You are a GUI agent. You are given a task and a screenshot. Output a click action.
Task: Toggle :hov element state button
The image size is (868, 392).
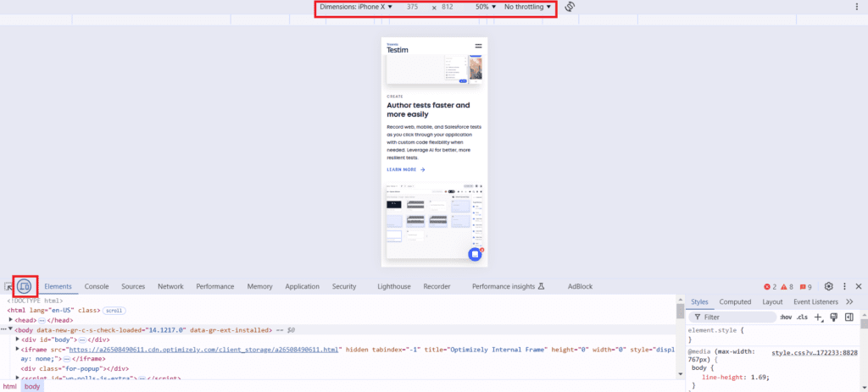click(786, 317)
